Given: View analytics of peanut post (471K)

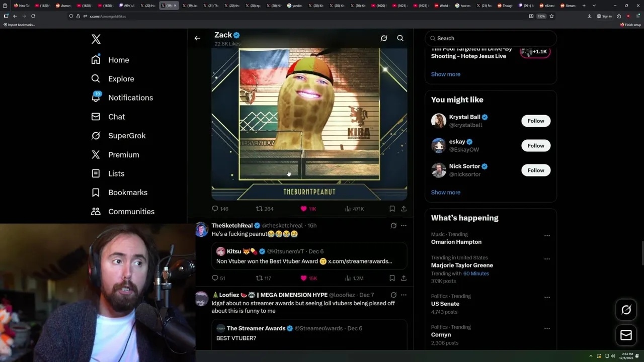Looking at the screenshot, I should tap(354, 209).
